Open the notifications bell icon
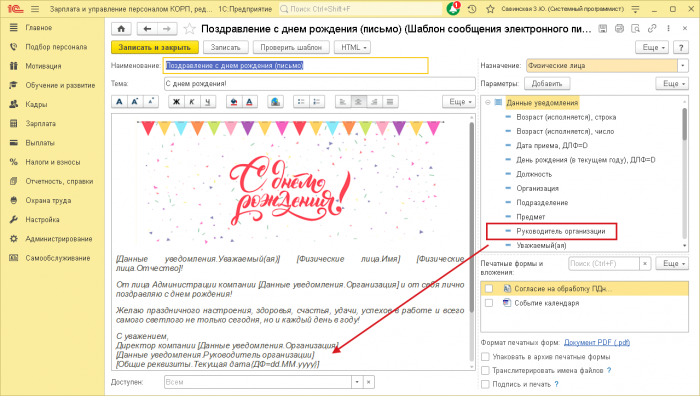This screenshot has width=700, height=396. point(453,8)
